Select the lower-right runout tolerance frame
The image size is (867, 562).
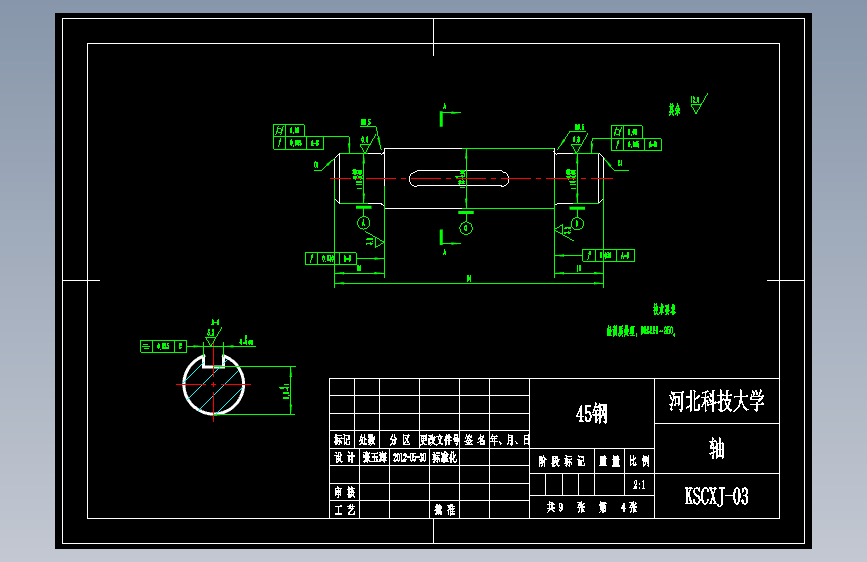[608, 255]
